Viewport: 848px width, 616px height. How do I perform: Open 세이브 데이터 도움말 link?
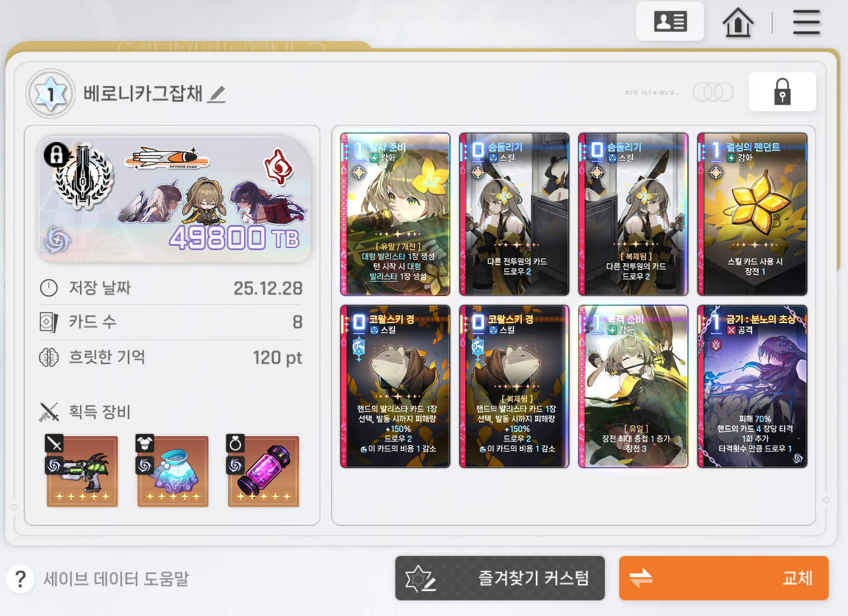click(116, 579)
